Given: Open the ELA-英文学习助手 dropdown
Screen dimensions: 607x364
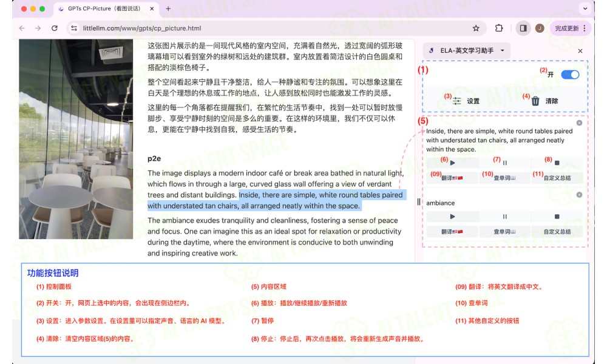Looking at the screenshot, I should coord(466,51).
